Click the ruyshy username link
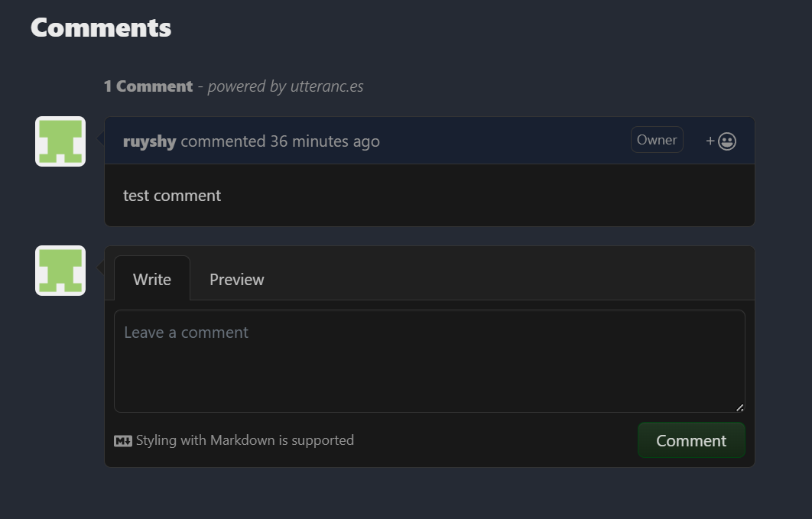The height and width of the screenshot is (519, 812). tap(149, 141)
